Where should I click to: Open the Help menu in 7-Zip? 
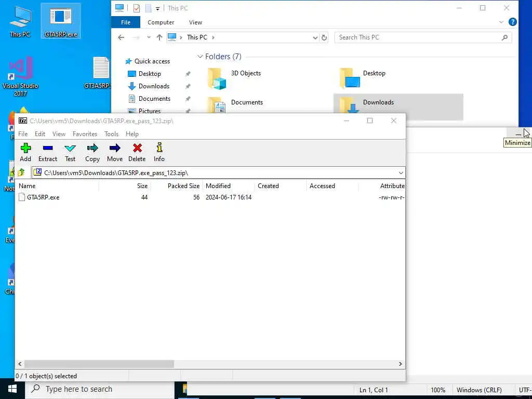click(x=132, y=134)
